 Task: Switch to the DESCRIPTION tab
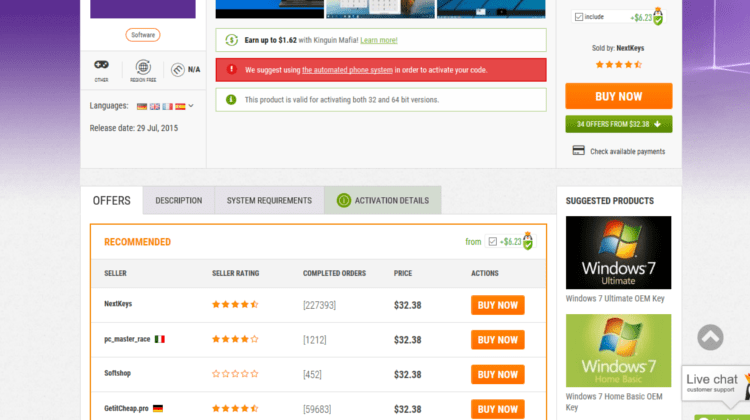point(178,200)
